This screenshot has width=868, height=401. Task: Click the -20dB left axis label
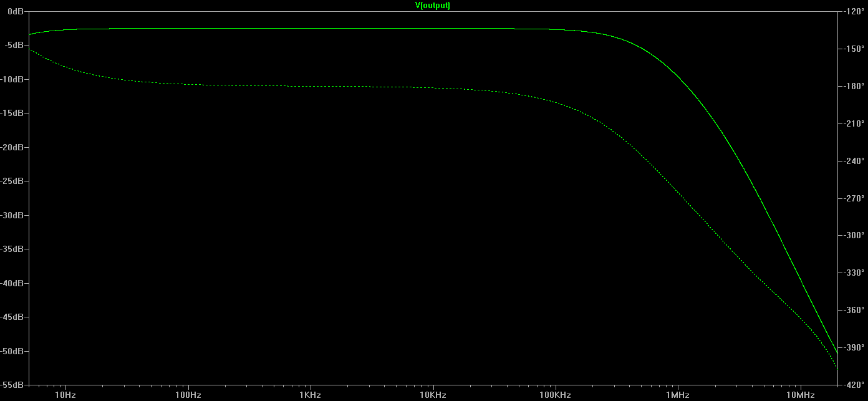tap(12, 147)
